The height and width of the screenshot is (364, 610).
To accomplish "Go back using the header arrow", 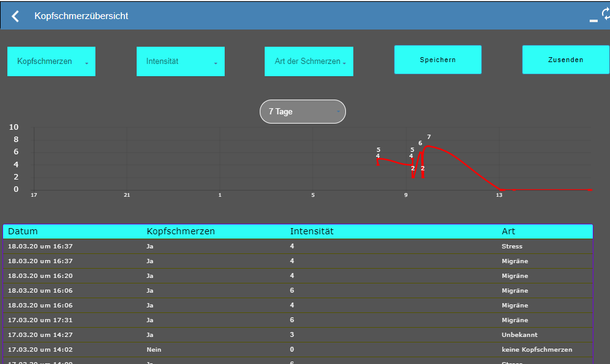I will 15,16.
